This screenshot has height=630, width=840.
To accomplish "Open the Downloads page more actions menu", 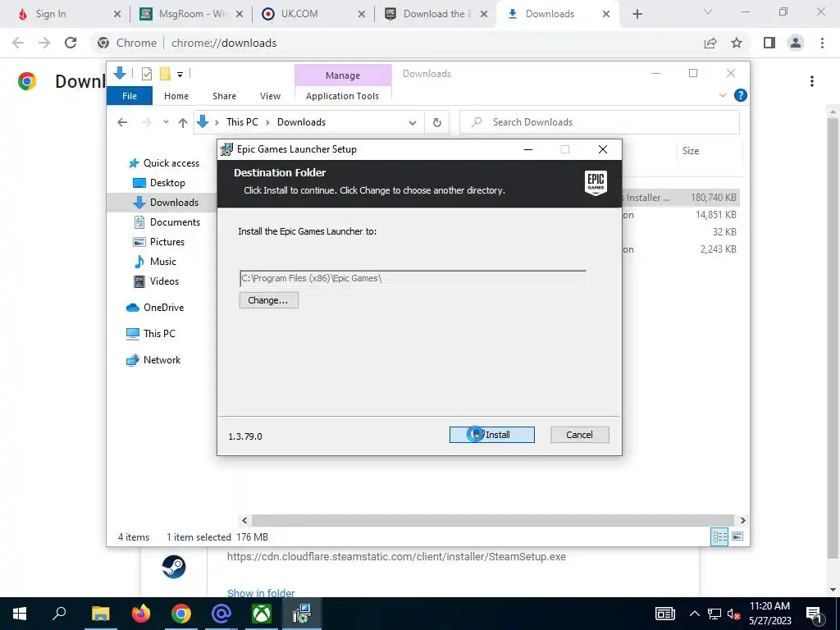I will [x=812, y=81].
